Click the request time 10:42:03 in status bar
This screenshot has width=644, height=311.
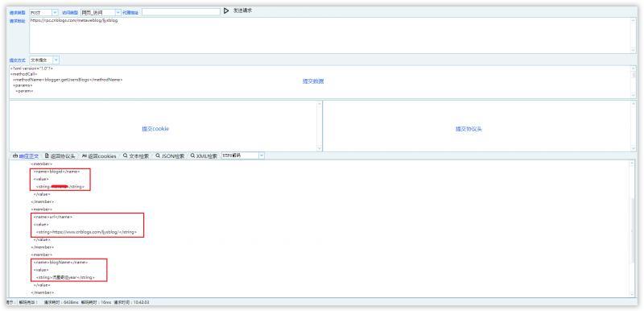tap(132, 302)
